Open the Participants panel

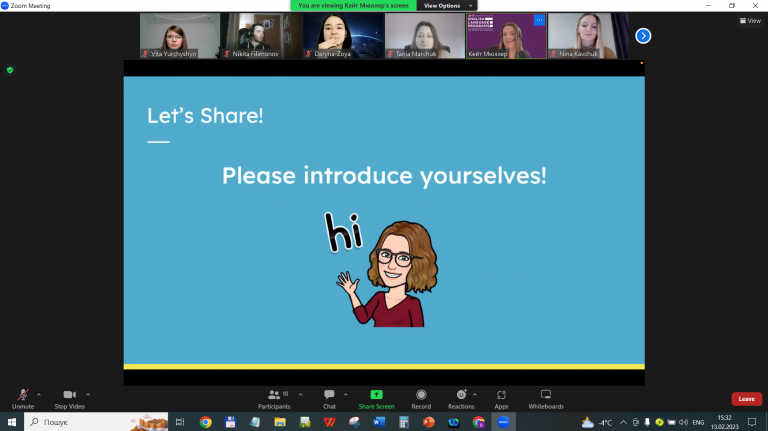(274, 399)
